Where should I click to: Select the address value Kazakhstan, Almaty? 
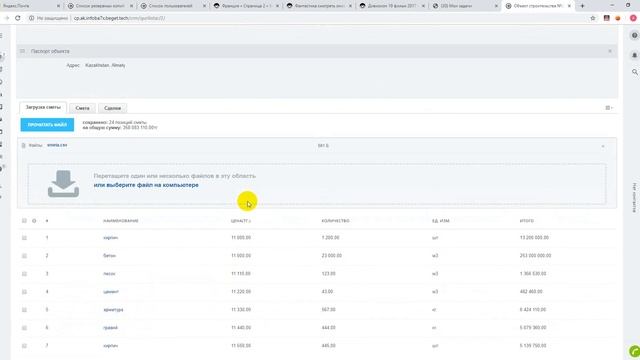point(105,65)
